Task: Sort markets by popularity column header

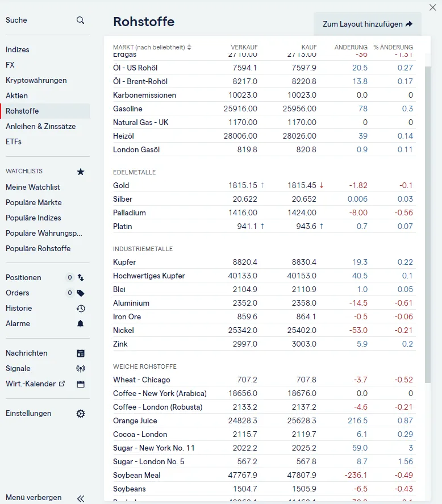Action: coord(152,47)
